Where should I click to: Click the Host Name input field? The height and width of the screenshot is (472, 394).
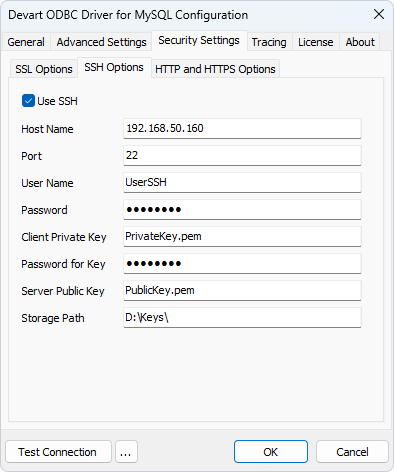[242, 128]
